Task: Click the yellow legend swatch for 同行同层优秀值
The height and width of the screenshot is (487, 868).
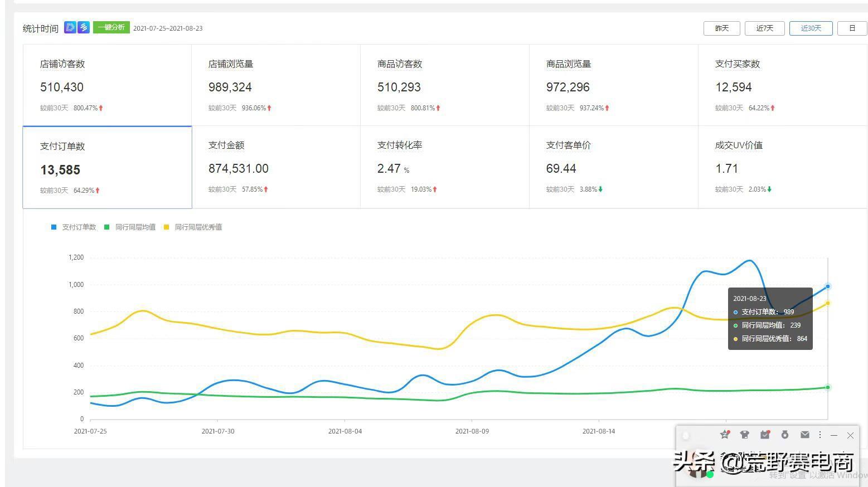Action: point(167,227)
